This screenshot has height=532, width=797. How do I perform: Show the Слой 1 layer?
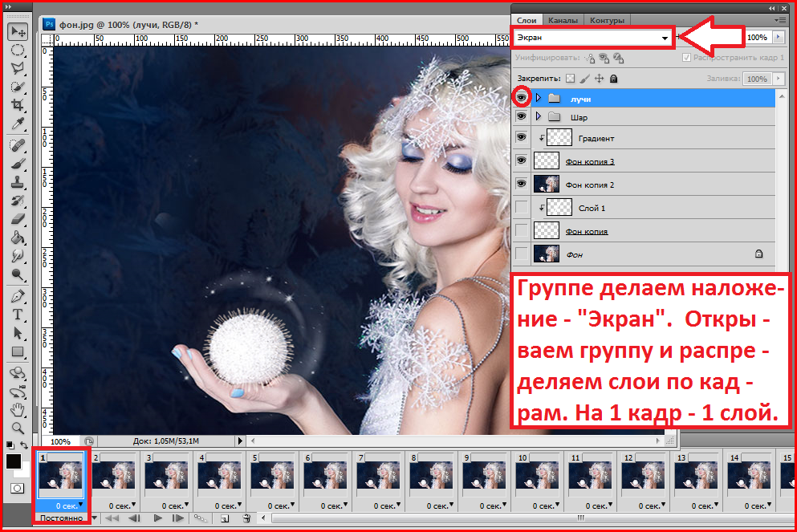coord(521,207)
